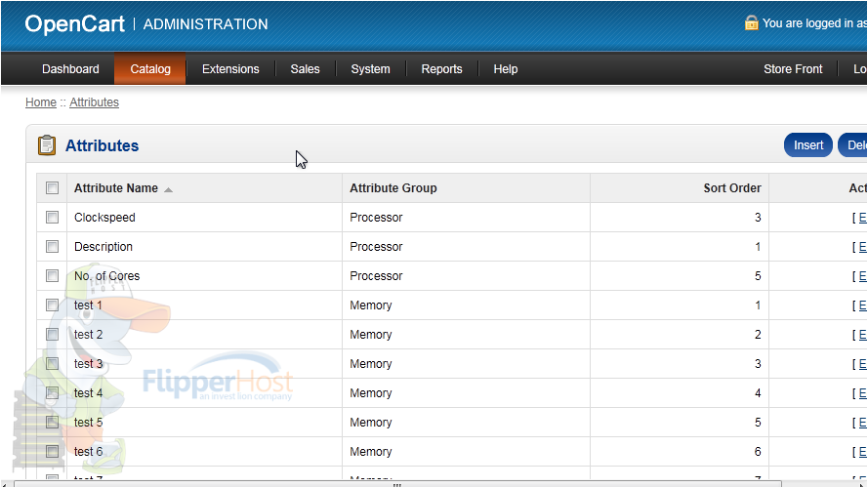
Task: Edit the test 3 attribute
Action: [862, 365]
